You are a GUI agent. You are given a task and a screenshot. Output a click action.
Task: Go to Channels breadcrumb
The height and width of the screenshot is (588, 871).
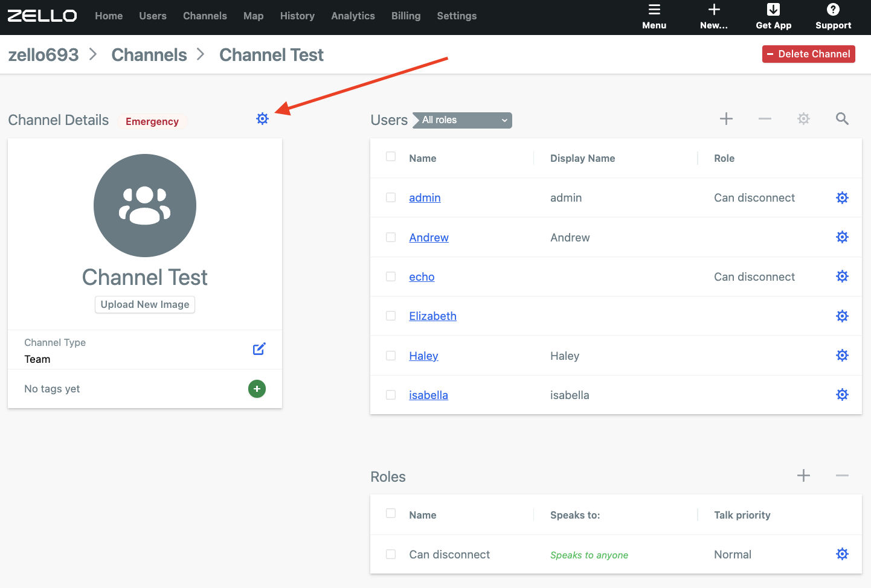(149, 55)
